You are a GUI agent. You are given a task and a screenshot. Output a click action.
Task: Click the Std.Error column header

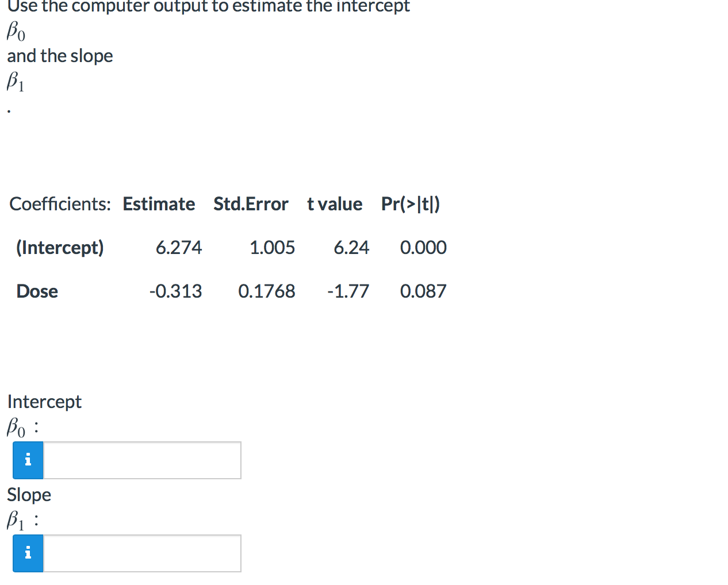tap(251, 204)
